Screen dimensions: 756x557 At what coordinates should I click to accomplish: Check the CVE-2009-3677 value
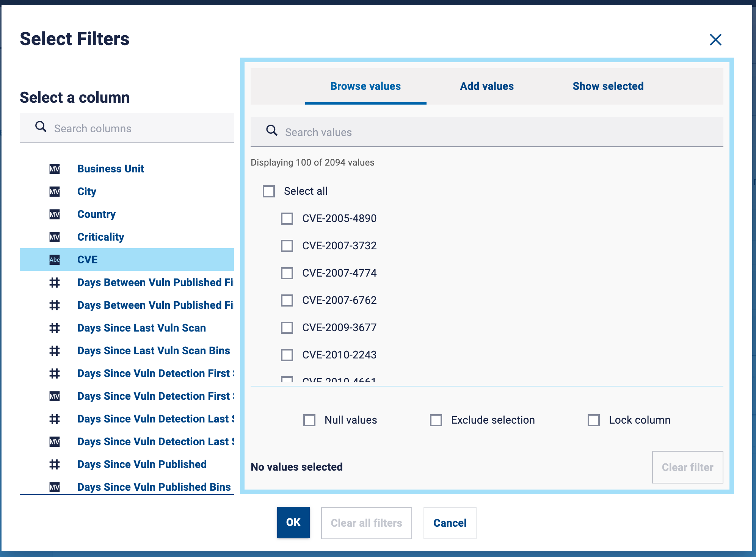(287, 328)
